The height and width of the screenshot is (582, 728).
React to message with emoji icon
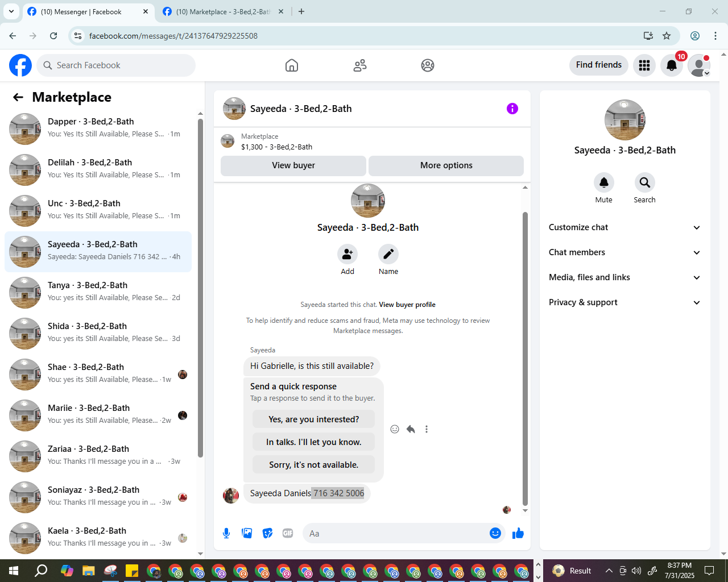(x=395, y=429)
